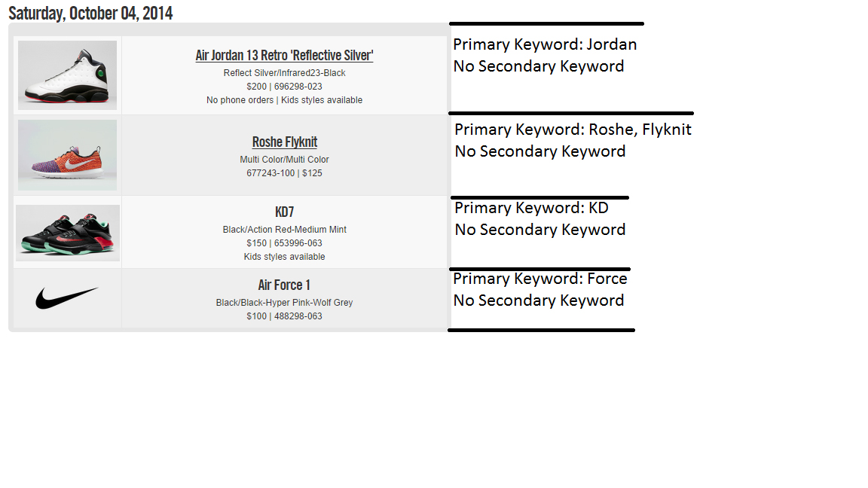Click the $100 | 488298-063 price line

284,316
